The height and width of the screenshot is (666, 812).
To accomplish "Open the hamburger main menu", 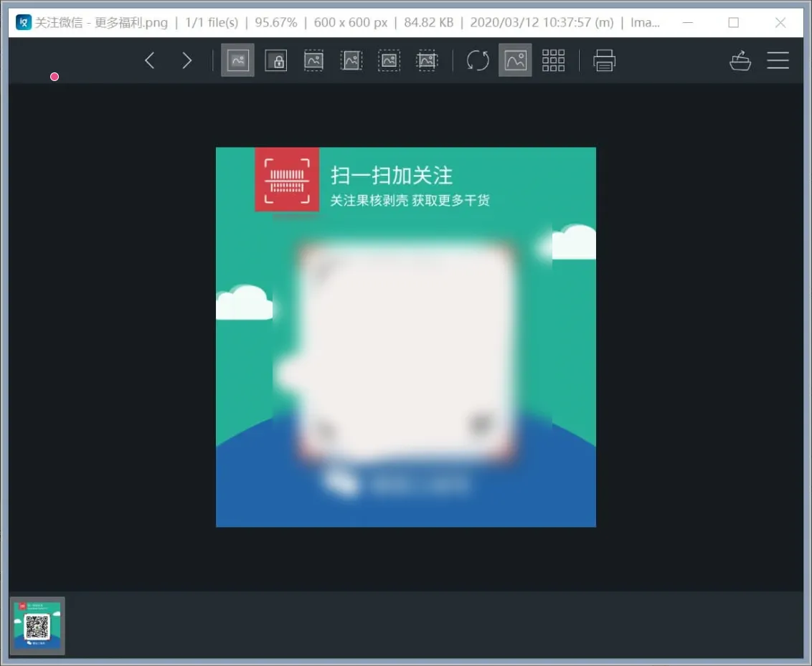I will point(778,60).
